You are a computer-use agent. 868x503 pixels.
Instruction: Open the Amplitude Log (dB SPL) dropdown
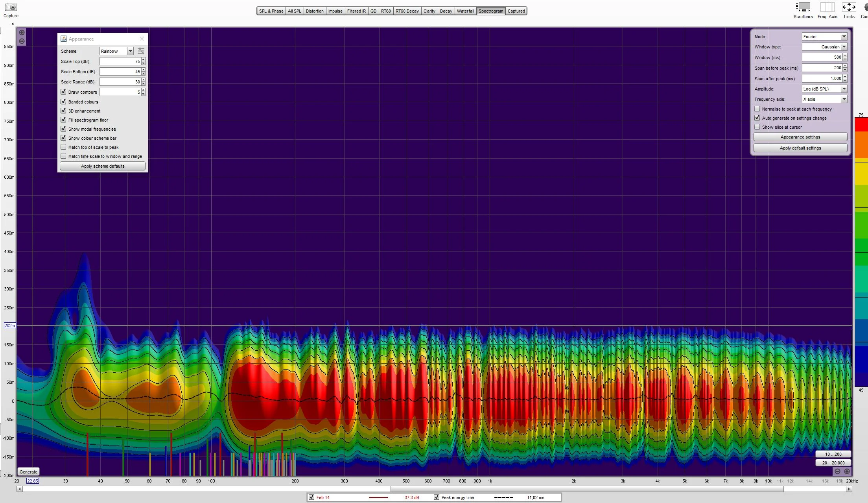[844, 89]
